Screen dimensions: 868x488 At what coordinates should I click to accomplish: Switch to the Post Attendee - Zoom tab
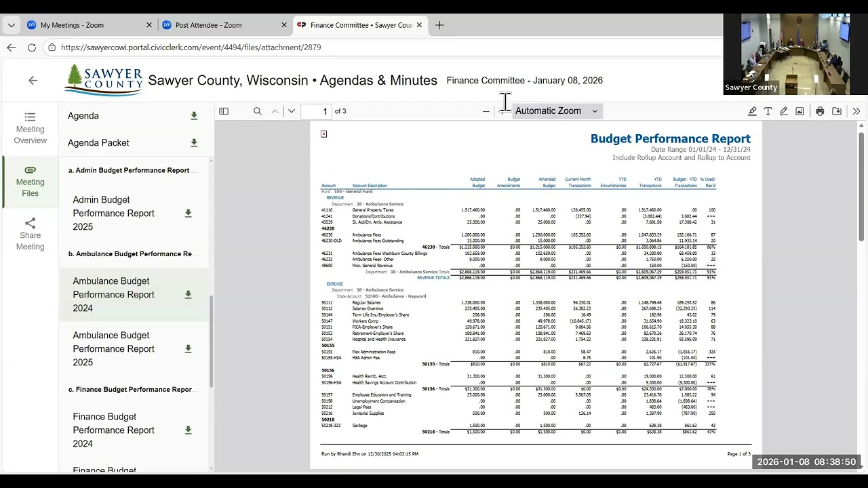coord(224,25)
